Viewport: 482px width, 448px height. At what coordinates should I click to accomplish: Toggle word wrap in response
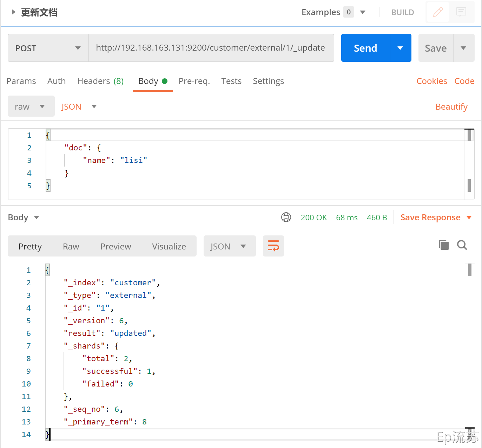coord(273,246)
